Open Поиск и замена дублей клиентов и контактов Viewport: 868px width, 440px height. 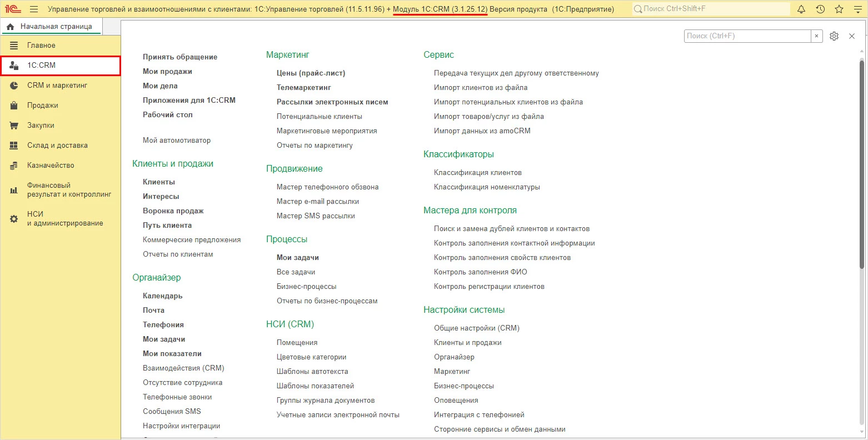[x=512, y=229]
